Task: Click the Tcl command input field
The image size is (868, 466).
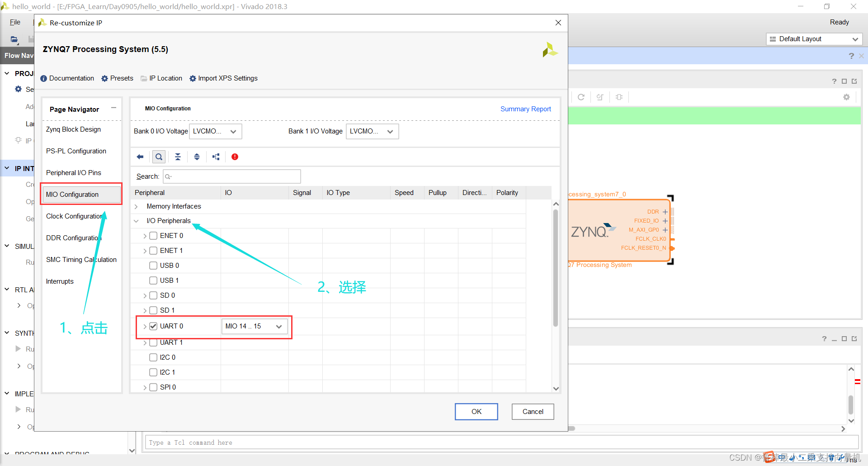Action: (x=501, y=442)
